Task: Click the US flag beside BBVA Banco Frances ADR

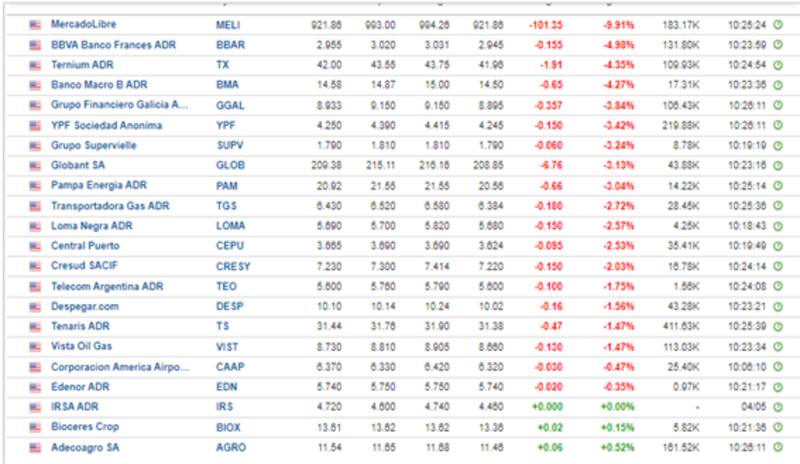Action: pos(35,45)
